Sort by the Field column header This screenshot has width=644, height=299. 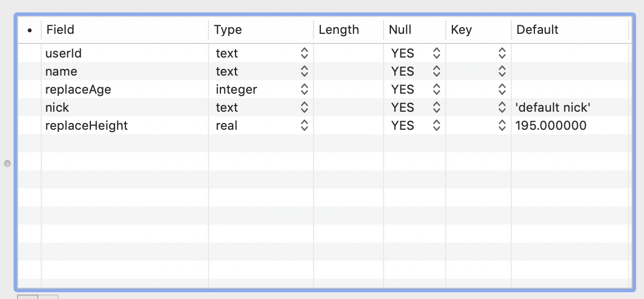pos(124,30)
